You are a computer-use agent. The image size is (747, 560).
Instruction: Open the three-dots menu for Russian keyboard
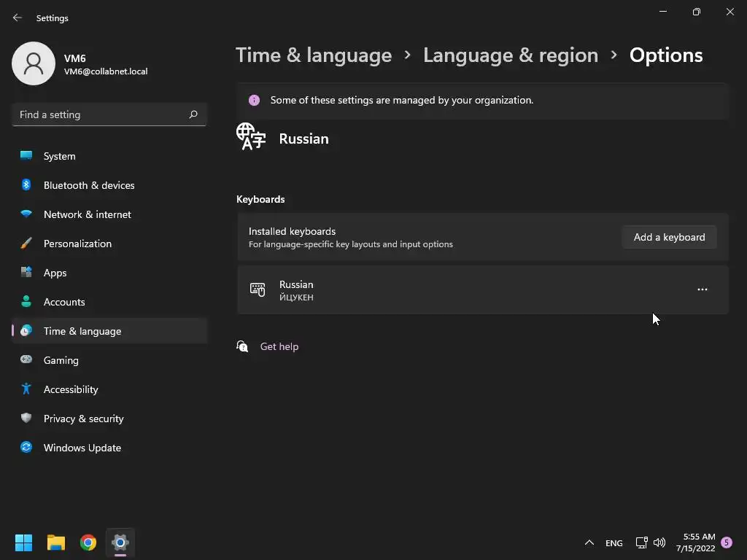[702, 289]
